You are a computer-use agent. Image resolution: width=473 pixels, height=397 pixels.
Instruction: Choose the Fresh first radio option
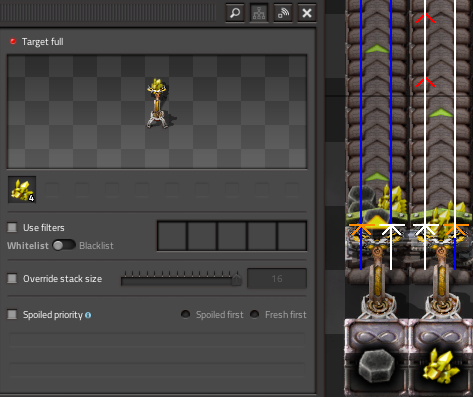(x=255, y=314)
